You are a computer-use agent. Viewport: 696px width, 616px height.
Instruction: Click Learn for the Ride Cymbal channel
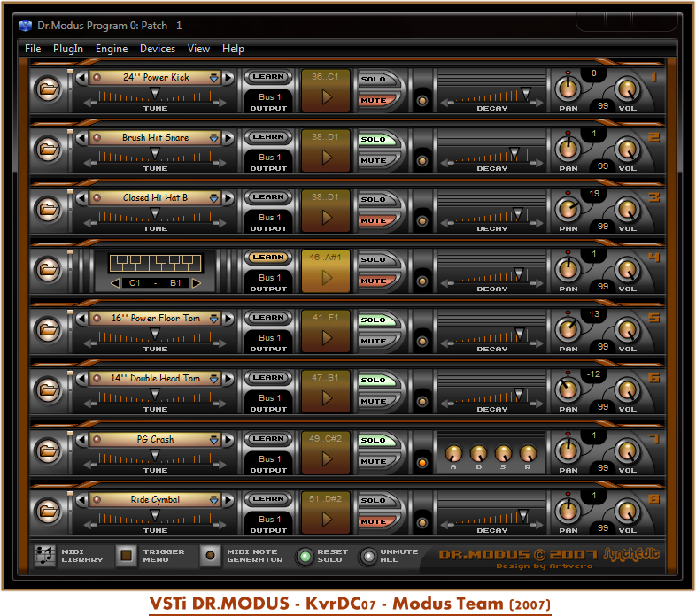tap(267, 498)
